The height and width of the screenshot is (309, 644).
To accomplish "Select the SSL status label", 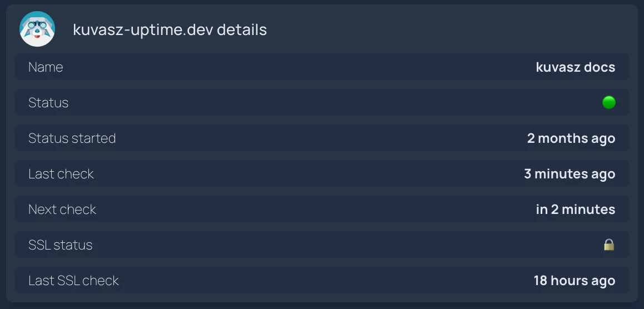I will click(61, 245).
